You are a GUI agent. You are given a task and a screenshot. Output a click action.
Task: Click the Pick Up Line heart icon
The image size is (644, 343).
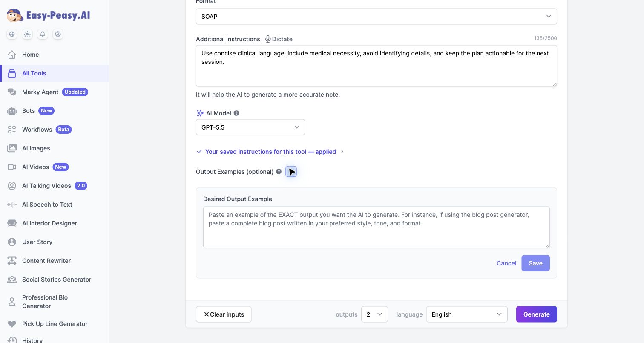coord(12,324)
